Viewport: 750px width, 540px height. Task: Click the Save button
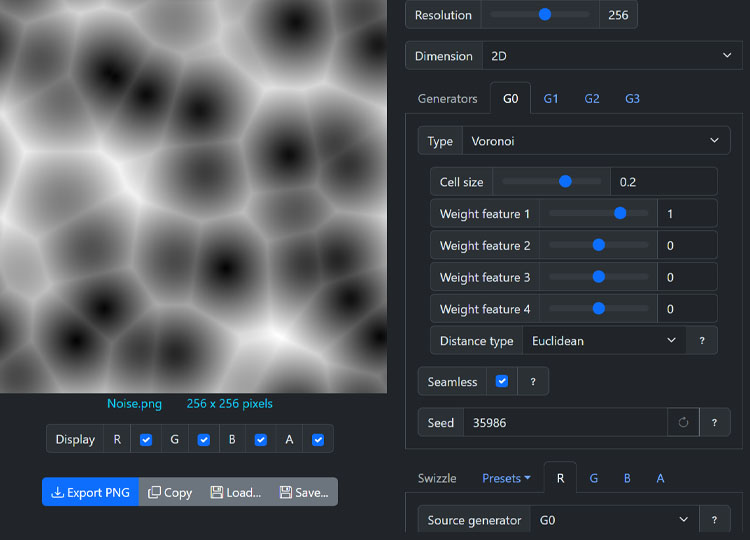tap(304, 492)
